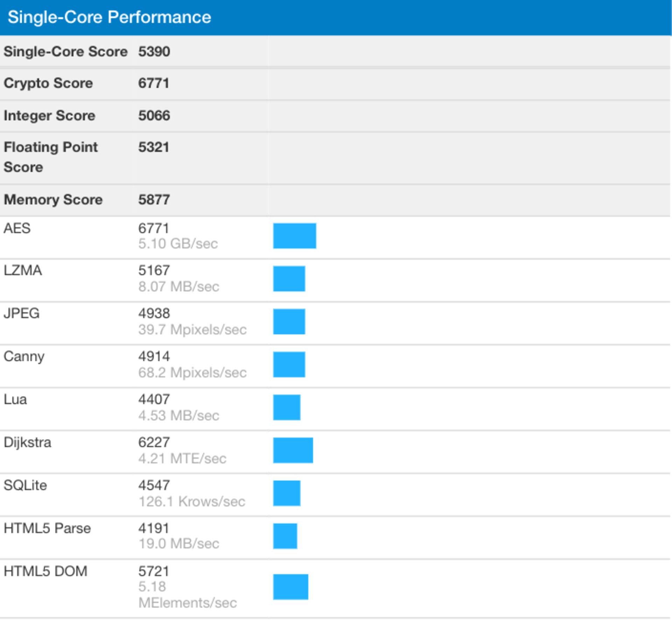Click the SQLite score 4547
This screenshot has width=672, height=620.
(153, 485)
